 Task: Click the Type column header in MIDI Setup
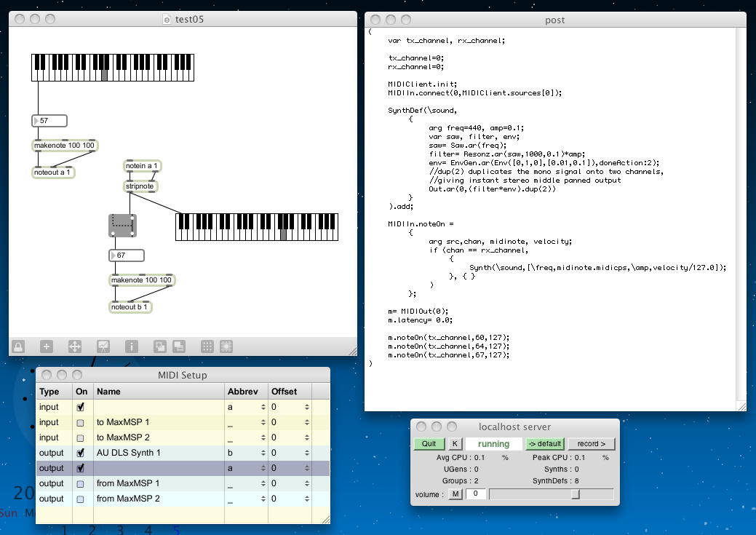[x=49, y=392]
